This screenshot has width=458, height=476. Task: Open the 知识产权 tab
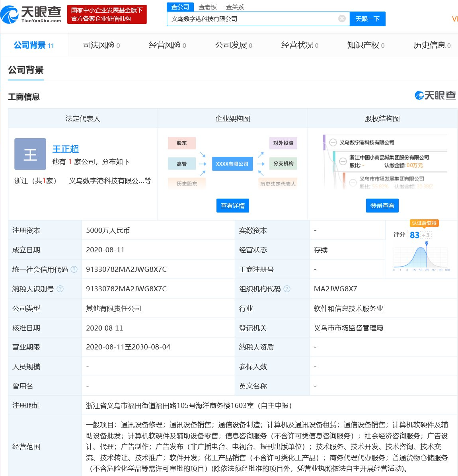point(366,45)
